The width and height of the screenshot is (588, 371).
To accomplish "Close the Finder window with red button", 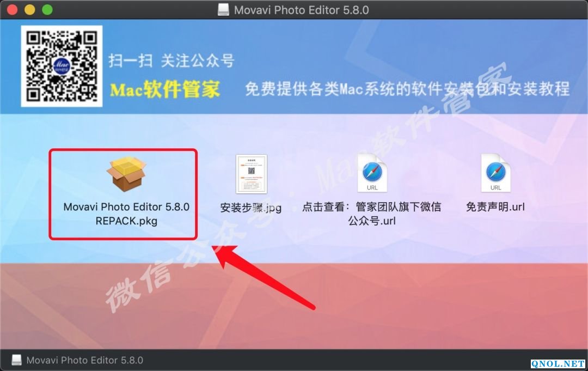I will tap(13, 10).
